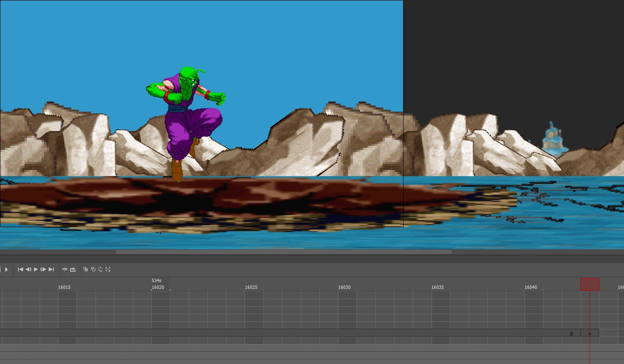Toggle the loop playback icon
Viewport: 624px width, 364px height.
coord(73,270)
